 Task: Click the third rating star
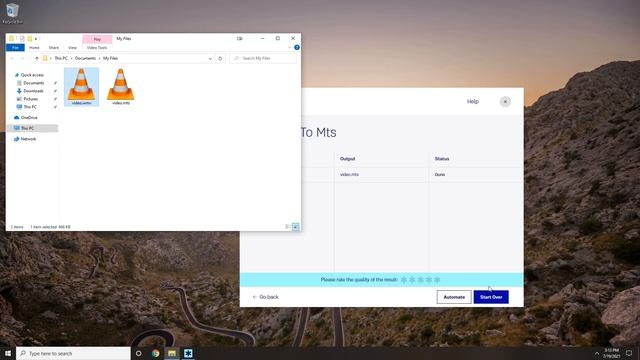[x=420, y=280]
